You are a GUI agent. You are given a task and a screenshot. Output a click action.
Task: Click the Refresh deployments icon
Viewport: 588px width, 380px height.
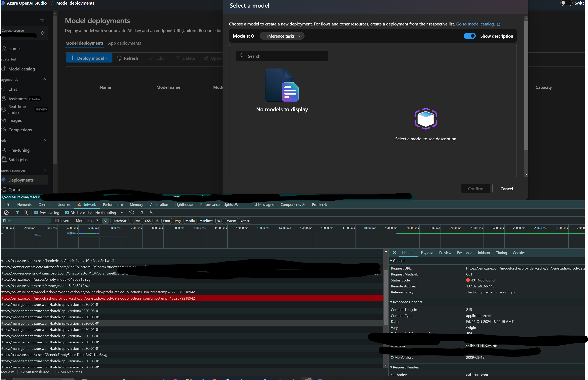[x=119, y=58]
